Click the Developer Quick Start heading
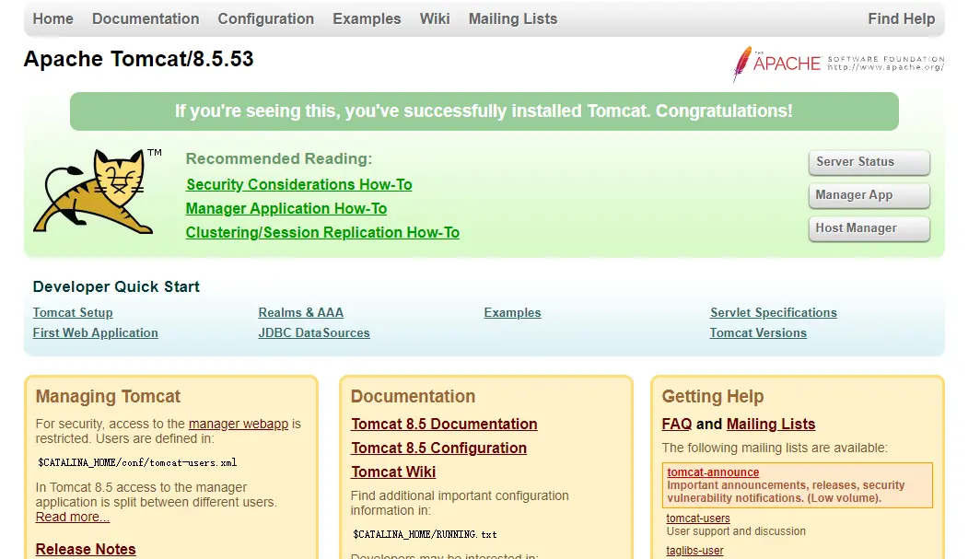980x559 pixels. [116, 286]
